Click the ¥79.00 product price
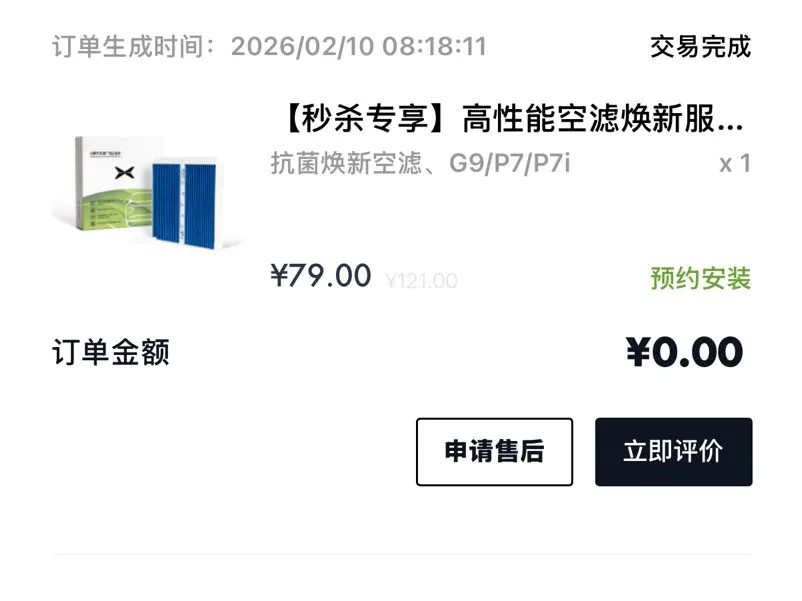802x601 pixels. (320, 276)
